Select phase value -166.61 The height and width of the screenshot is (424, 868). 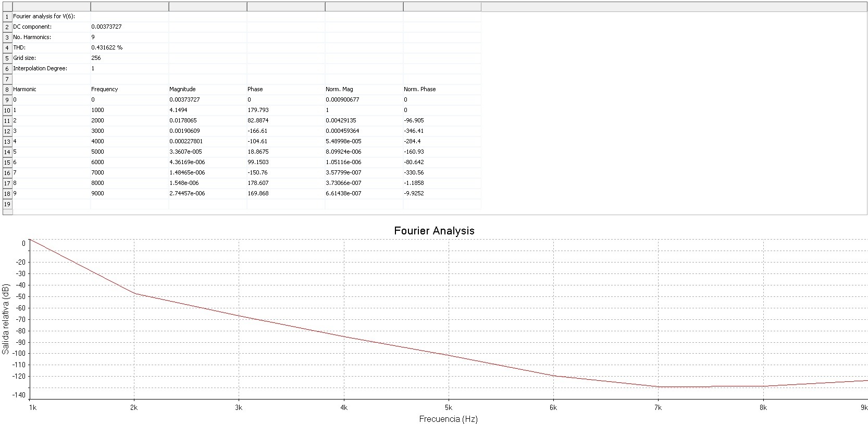(286, 131)
